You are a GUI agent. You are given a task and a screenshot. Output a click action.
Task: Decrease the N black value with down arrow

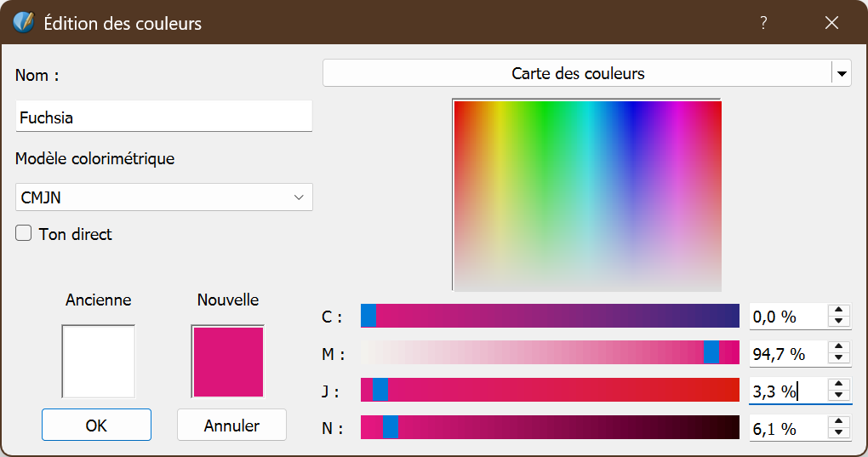point(839,433)
